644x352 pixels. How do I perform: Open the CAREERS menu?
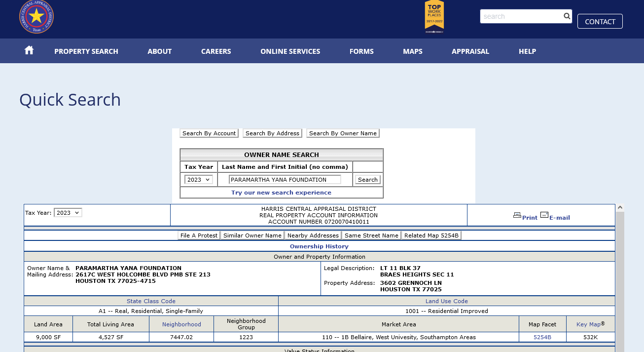point(216,51)
